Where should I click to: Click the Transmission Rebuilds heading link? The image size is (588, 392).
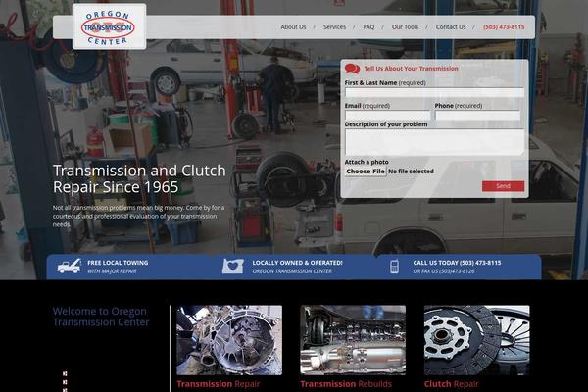[346, 384]
